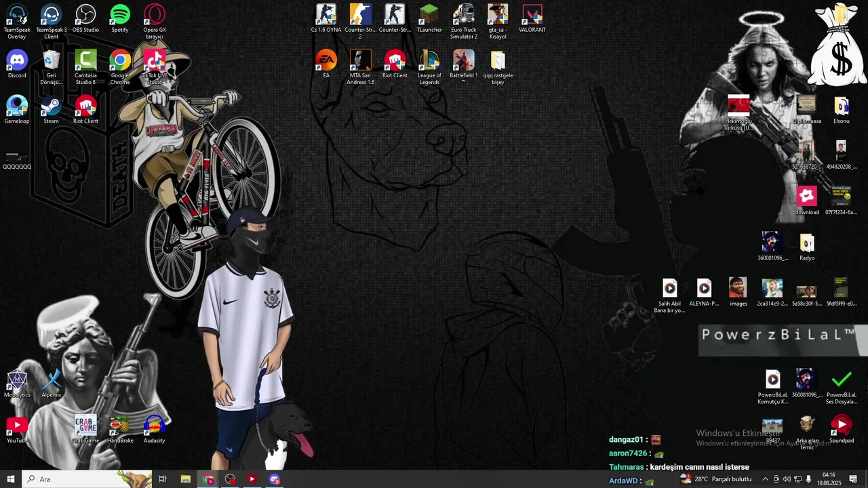The image size is (868, 488).
Task: Launch Google Chrome desktop shortcut
Action: 120,68
